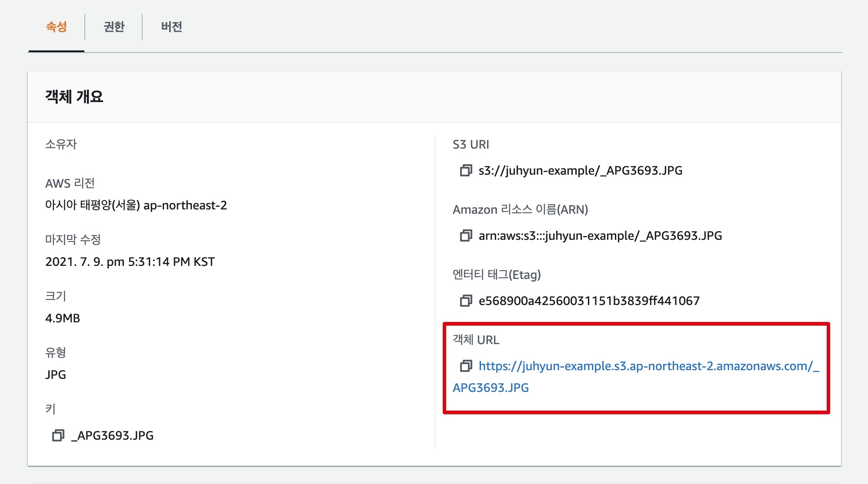Click the 객체 URL label

(x=476, y=340)
